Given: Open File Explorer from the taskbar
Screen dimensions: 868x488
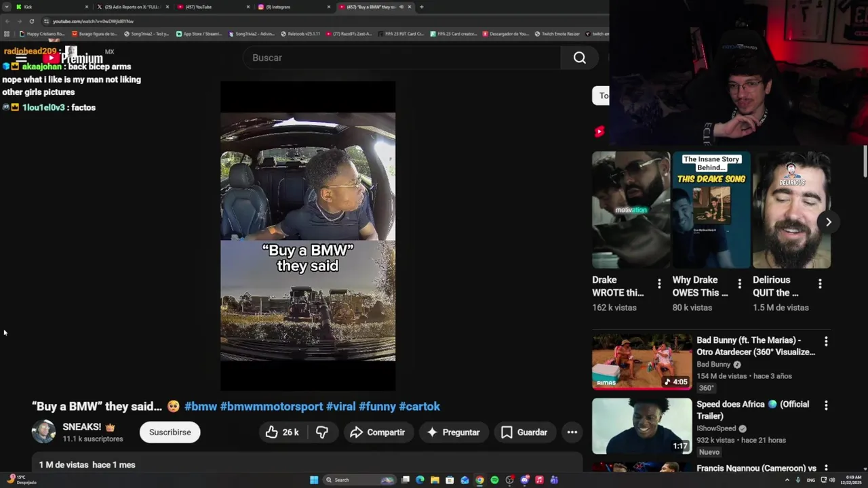Looking at the screenshot, I should coord(435,480).
